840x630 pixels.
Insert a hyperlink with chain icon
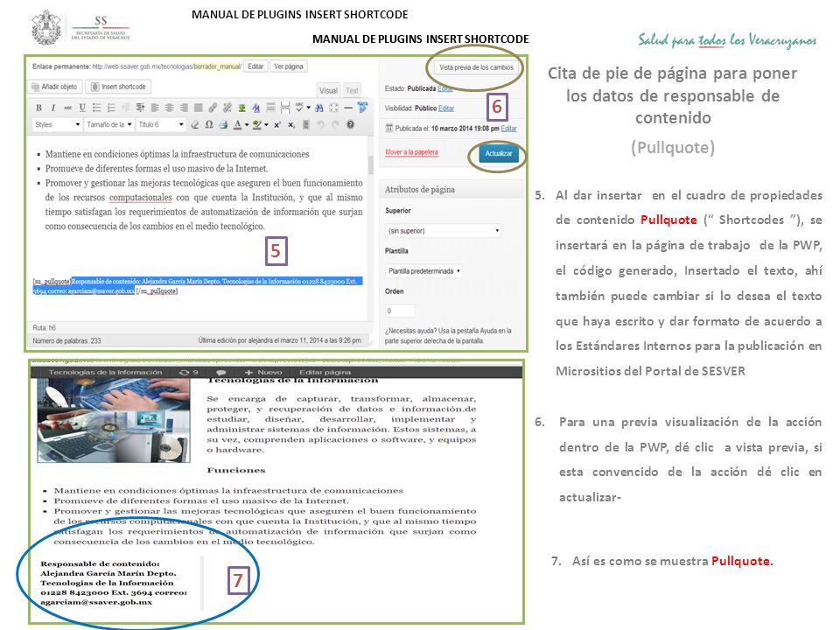[213, 108]
